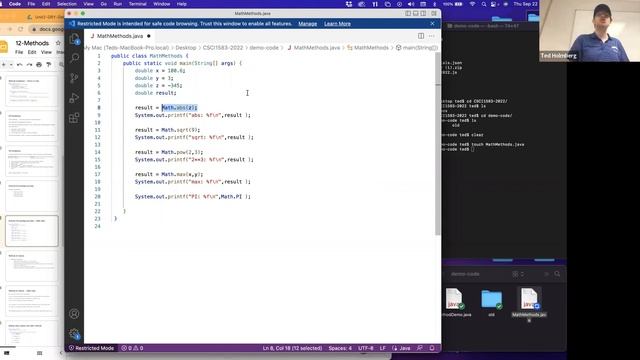Click the print icon in Slides toolbar

point(39,64)
